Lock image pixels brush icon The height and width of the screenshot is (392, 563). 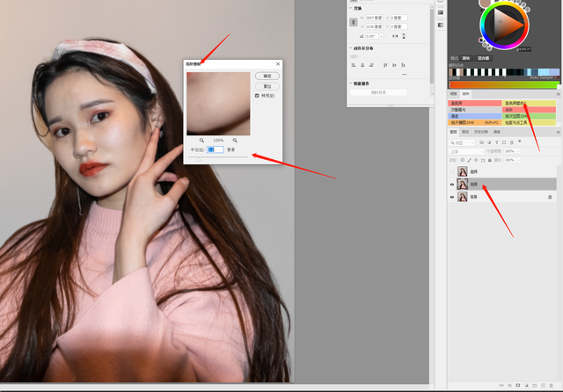(x=469, y=160)
